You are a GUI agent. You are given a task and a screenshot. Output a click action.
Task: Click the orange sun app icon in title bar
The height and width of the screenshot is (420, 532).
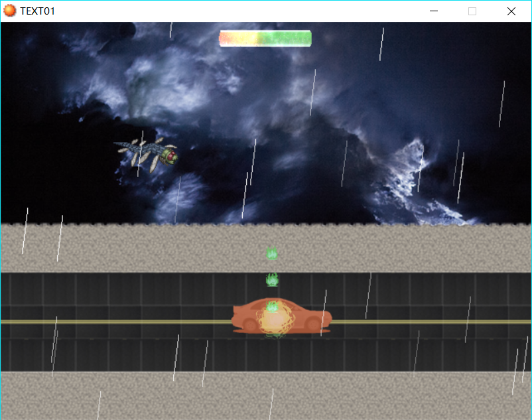[x=9, y=11]
